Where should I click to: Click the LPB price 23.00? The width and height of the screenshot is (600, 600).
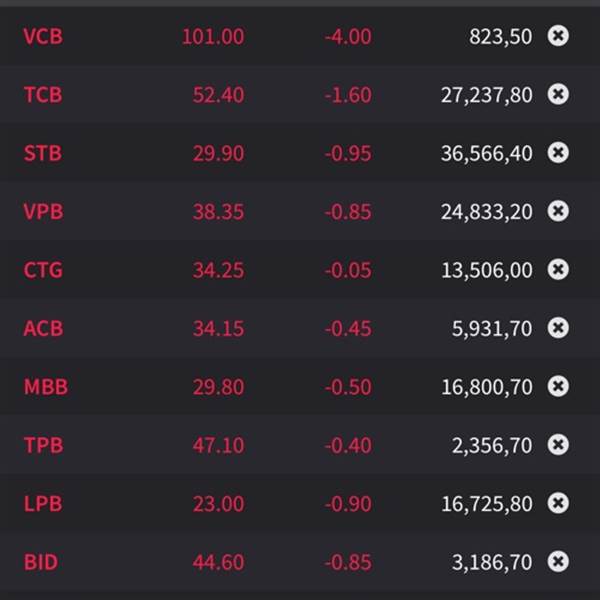[218, 504]
